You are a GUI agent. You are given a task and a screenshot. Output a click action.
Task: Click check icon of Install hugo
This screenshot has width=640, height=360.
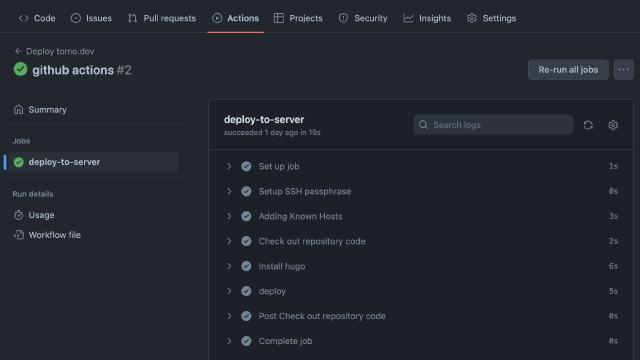(246, 266)
